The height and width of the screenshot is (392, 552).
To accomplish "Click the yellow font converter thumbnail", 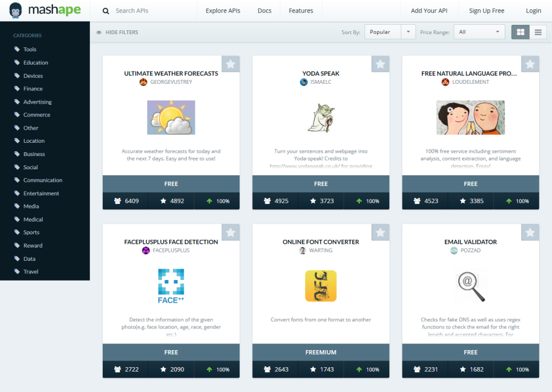I will (x=321, y=286).
